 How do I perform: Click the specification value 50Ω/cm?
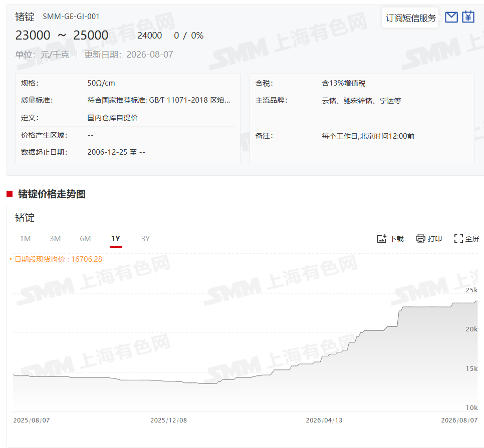[101, 83]
